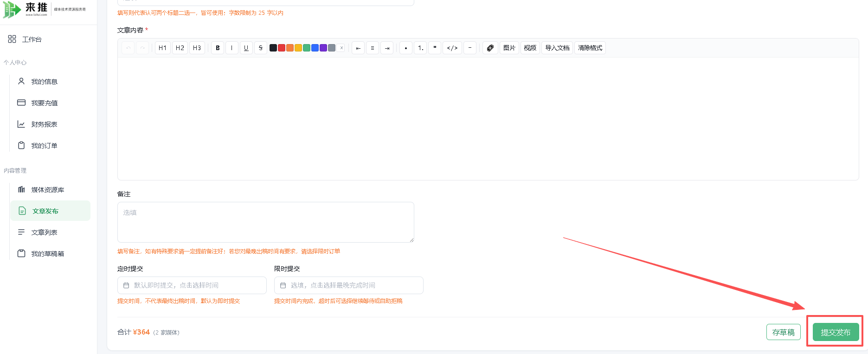Pick the yellow text color swatch
868x354 pixels.
(298, 48)
